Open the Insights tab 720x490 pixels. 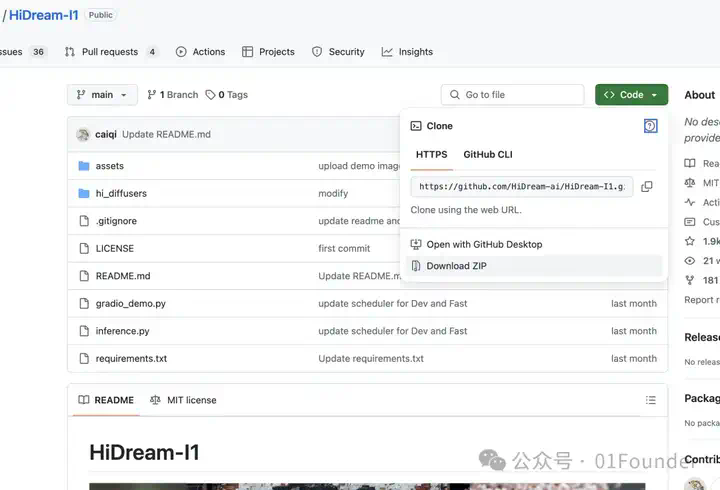pyautogui.click(x=407, y=52)
